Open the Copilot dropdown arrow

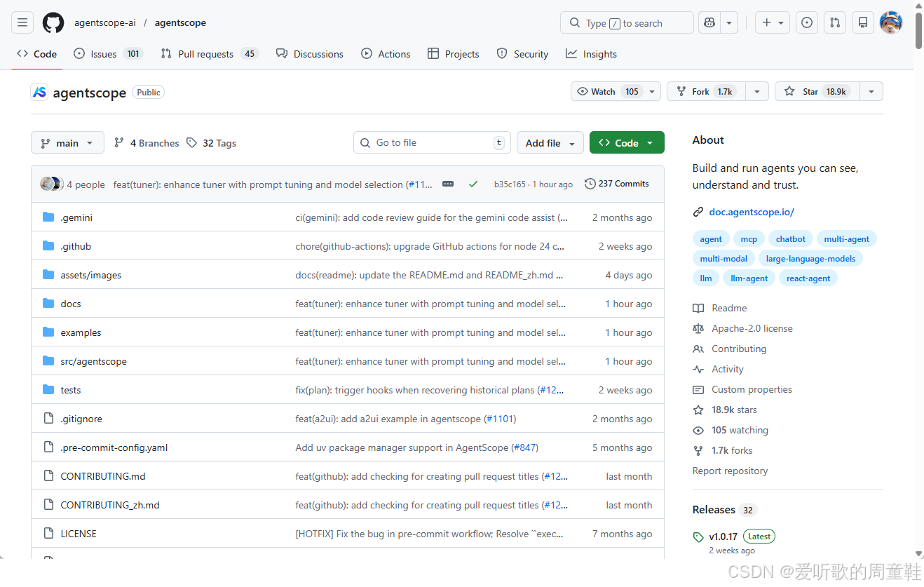pyautogui.click(x=729, y=22)
